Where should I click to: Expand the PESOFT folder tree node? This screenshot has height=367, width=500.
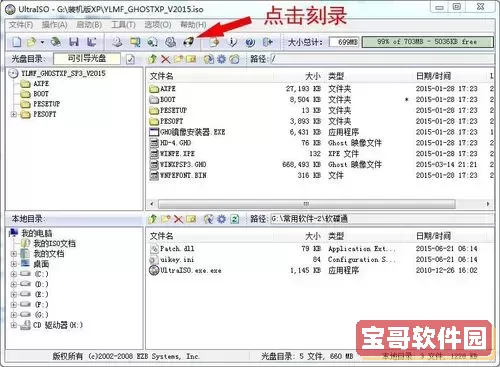tap(13, 114)
